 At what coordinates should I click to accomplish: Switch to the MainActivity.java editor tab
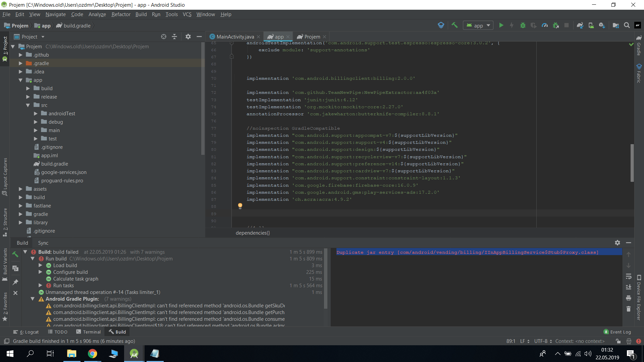[235, 37]
